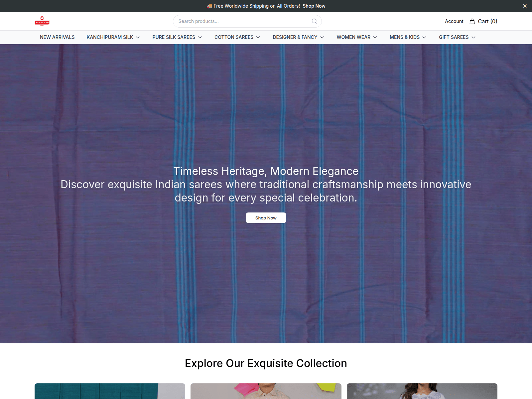Expand the Women Wear chevron
Image resolution: width=532 pixels, height=399 pixels.
click(x=375, y=37)
